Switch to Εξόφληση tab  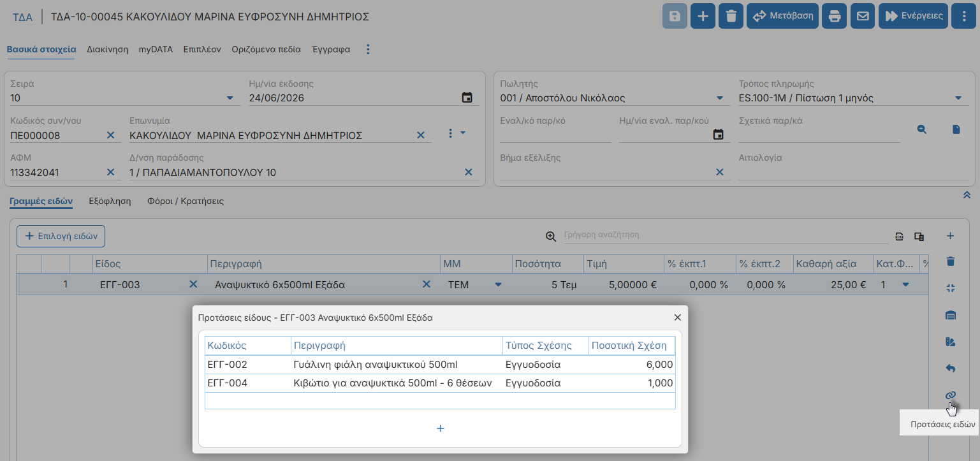click(x=110, y=201)
